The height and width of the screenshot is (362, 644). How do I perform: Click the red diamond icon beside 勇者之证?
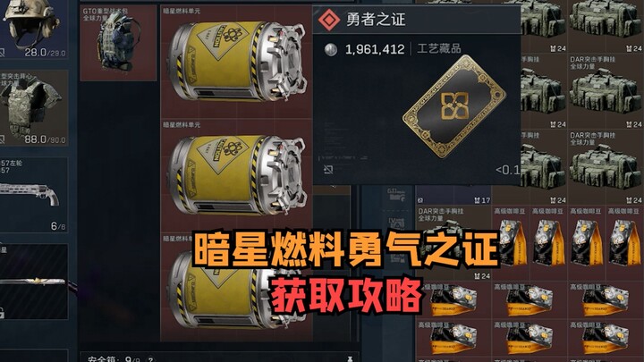point(329,20)
